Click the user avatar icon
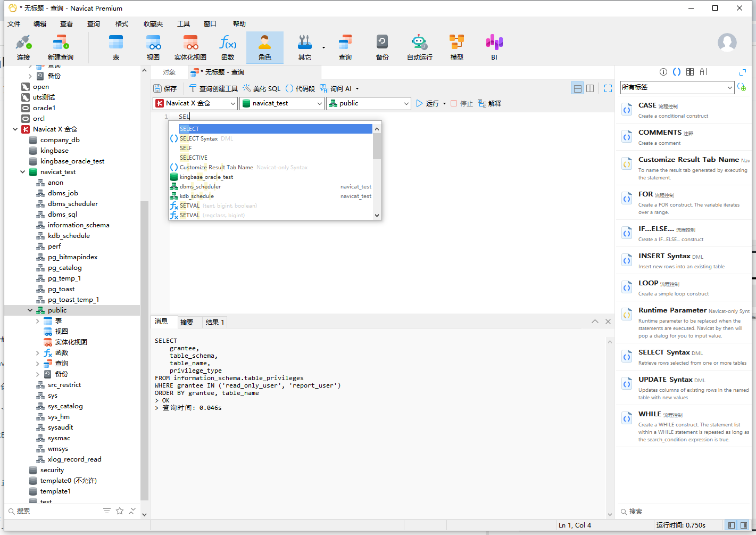This screenshot has height=535, width=756. [727, 43]
